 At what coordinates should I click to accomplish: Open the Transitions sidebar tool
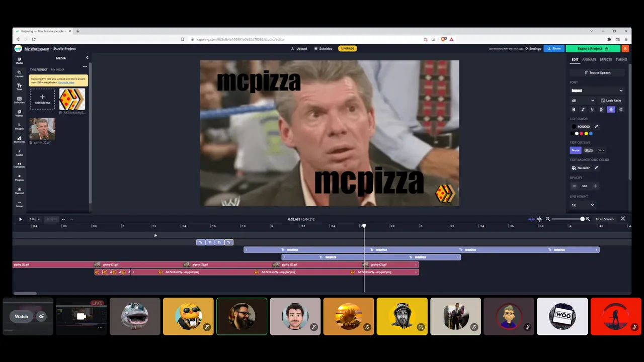[19, 165]
